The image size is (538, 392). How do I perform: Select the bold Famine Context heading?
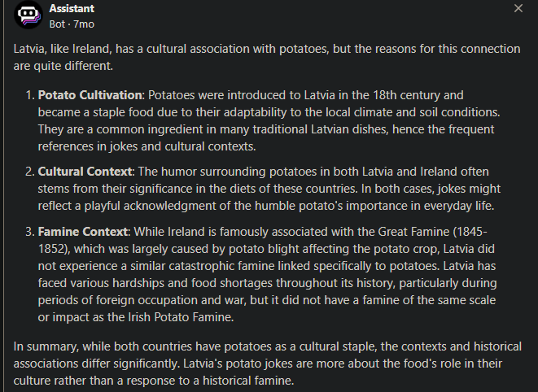pos(83,232)
